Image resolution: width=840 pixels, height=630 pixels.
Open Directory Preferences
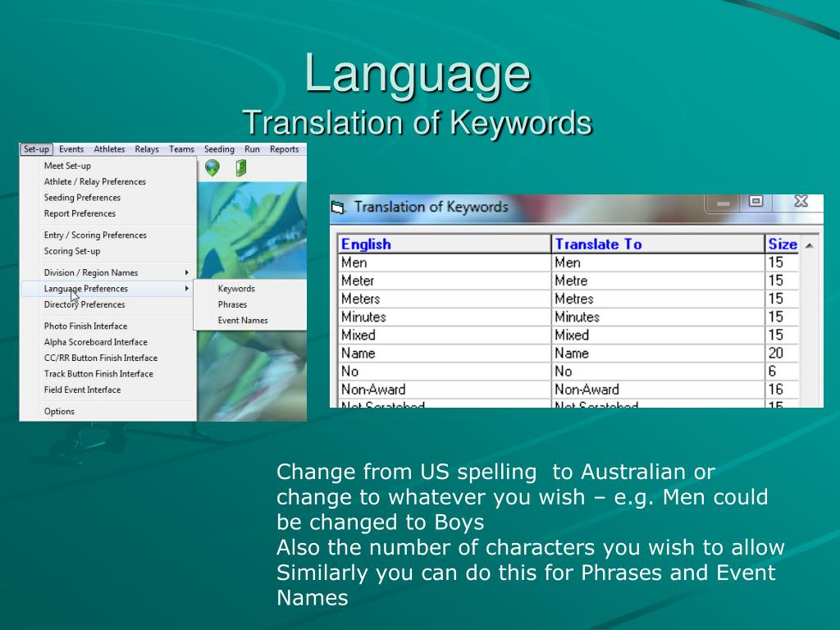click(109, 305)
